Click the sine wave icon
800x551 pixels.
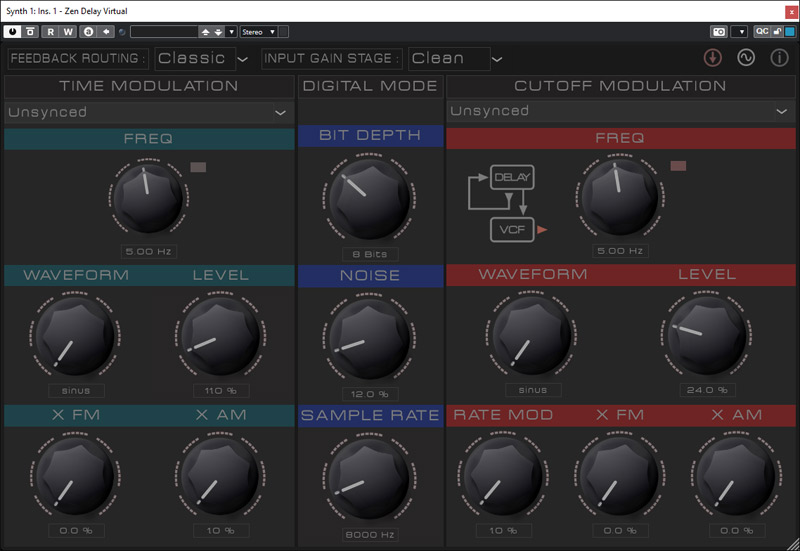point(746,58)
